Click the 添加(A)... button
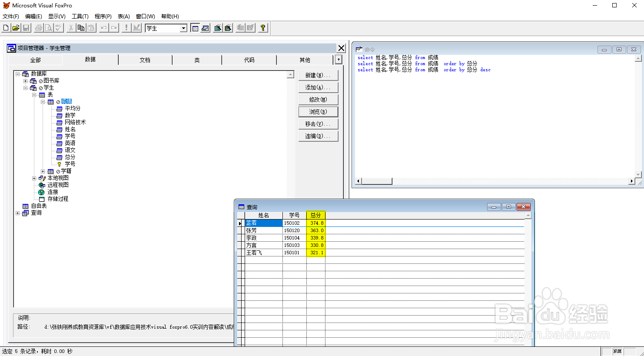This screenshot has width=644, height=356. (x=318, y=87)
